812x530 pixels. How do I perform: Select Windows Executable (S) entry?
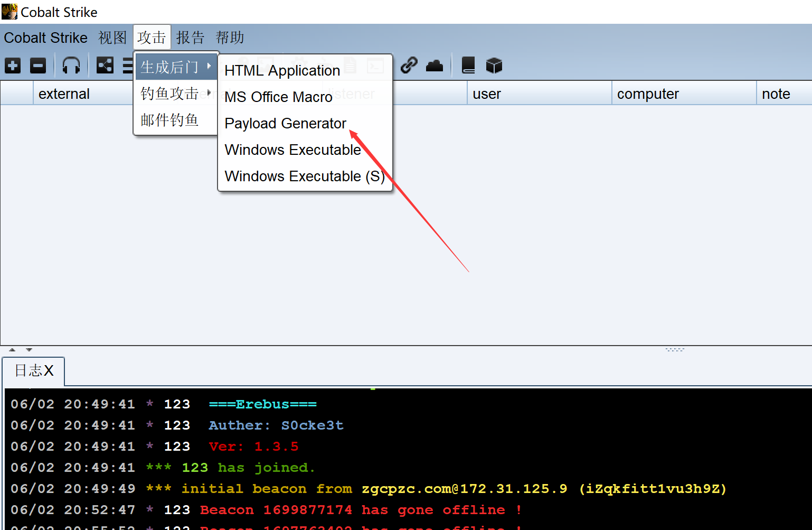point(305,176)
